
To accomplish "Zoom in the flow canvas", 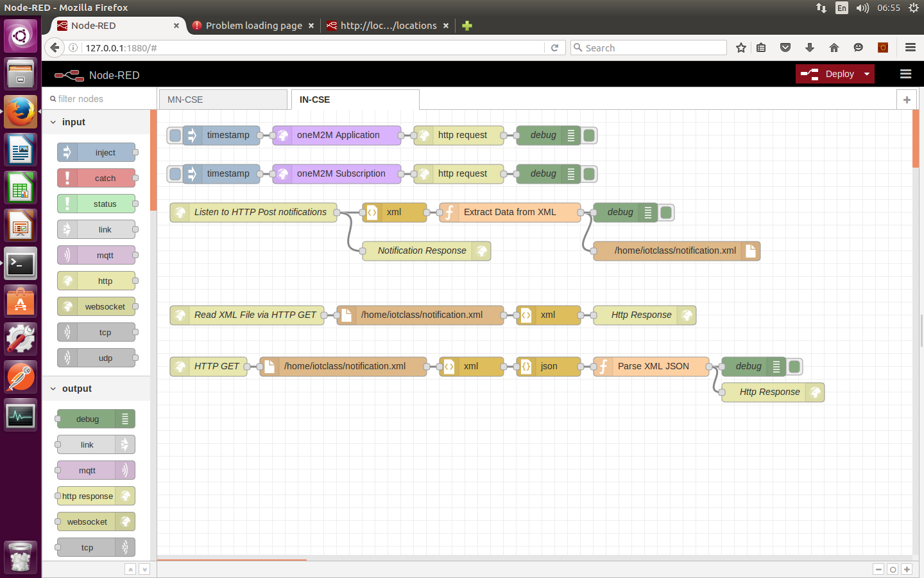I will 907,569.
